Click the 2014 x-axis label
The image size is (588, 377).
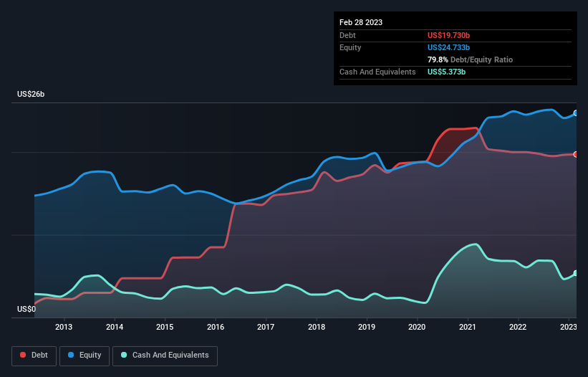pyautogui.click(x=115, y=327)
